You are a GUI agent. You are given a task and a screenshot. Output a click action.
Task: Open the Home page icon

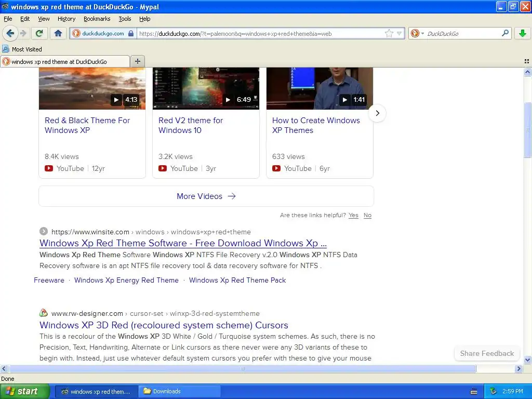tap(58, 33)
